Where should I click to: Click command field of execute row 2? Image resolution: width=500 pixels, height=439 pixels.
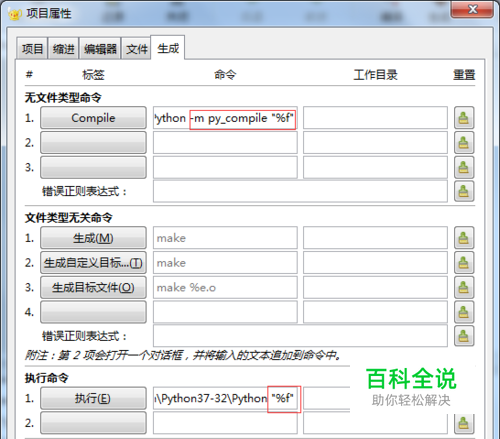pyautogui.click(x=225, y=423)
